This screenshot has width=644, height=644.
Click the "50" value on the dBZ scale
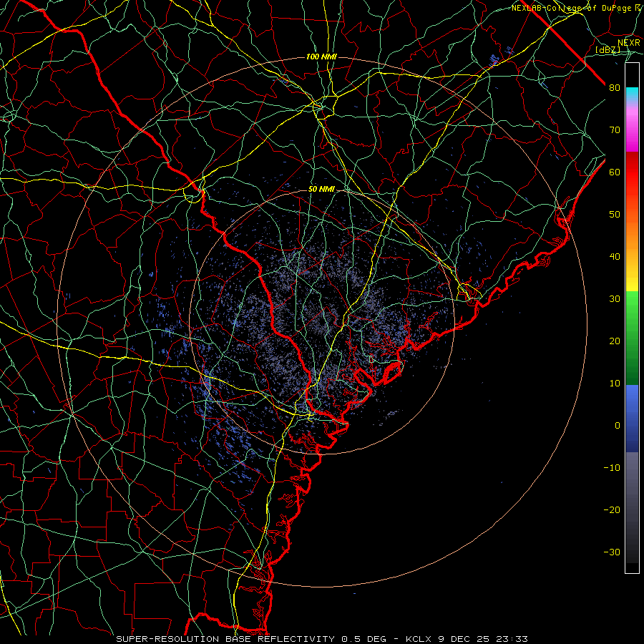[x=615, y=215]
